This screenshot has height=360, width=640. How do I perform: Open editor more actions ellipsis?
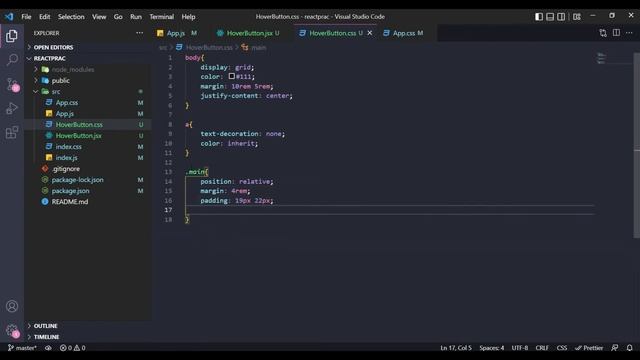pos(629,33)
